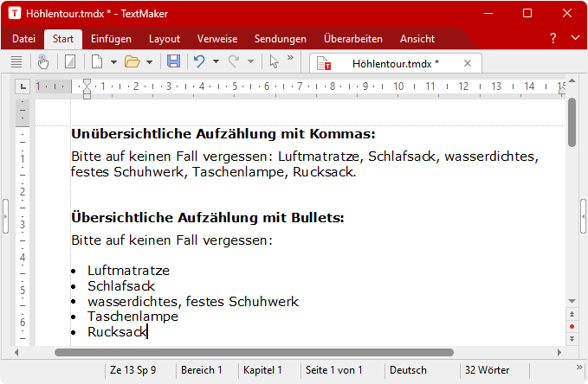Open the Einfügen ribbon tab
The width and height of the screenshot is (588, 384).
coord(111,39)
